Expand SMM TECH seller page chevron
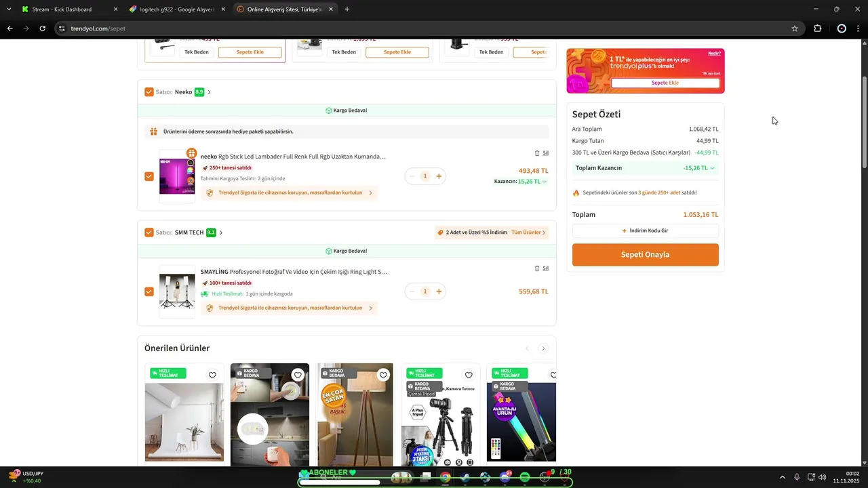This screenshot has height=488, width=868. coord(221,232)
